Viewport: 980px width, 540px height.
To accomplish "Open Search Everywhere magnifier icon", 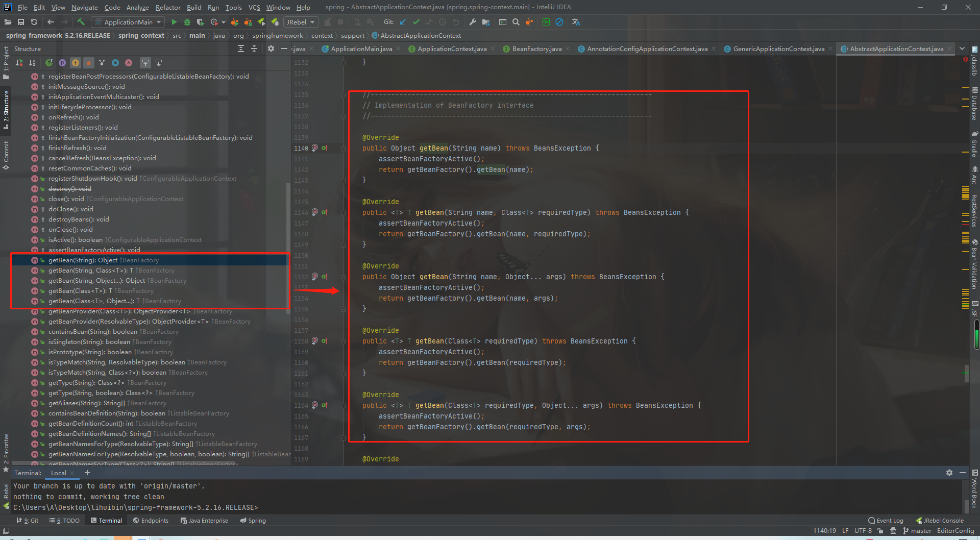I will (x=516, y=22).
